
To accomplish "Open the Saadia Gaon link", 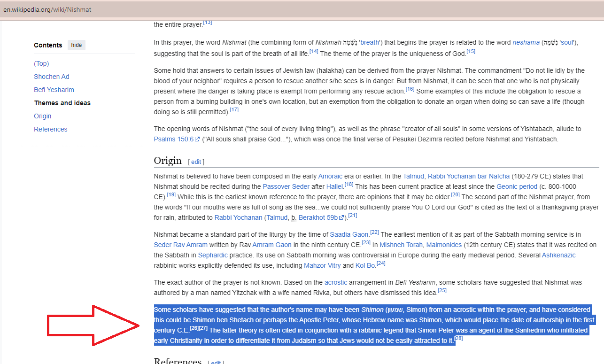I will (349, 234).
